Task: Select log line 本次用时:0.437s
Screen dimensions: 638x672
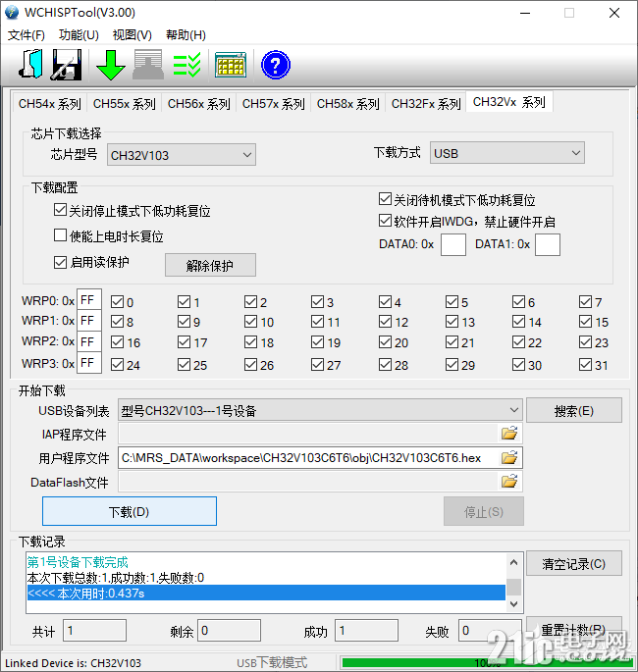Action: coord(266,593)
